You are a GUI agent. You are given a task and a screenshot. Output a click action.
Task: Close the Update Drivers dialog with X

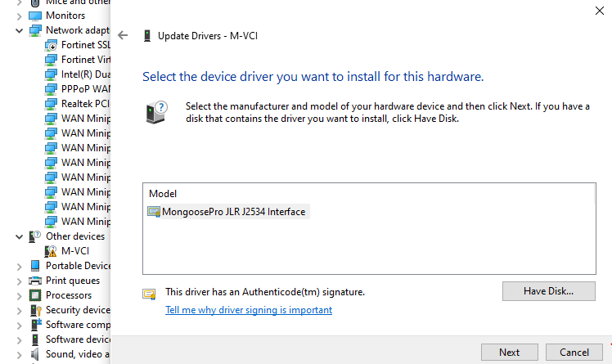click(600, 11)
